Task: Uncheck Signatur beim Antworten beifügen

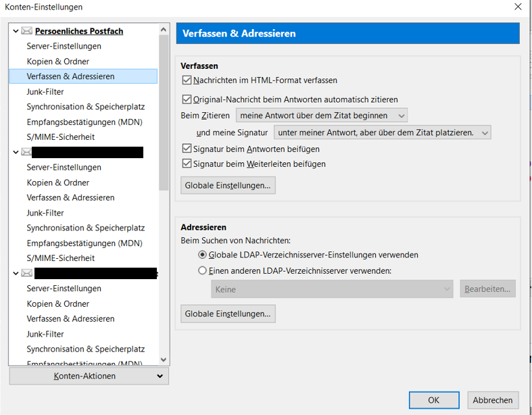Action: tap(187, 149)
